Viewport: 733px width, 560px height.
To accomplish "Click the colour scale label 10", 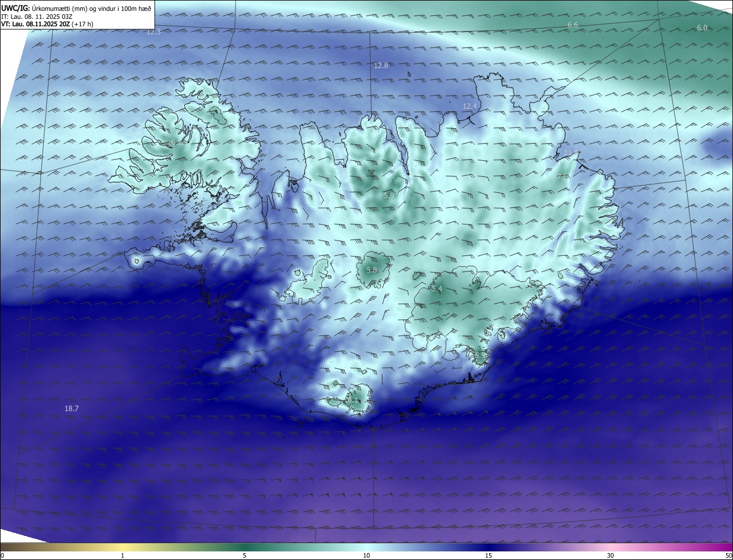I will click(x=366, y=555).
